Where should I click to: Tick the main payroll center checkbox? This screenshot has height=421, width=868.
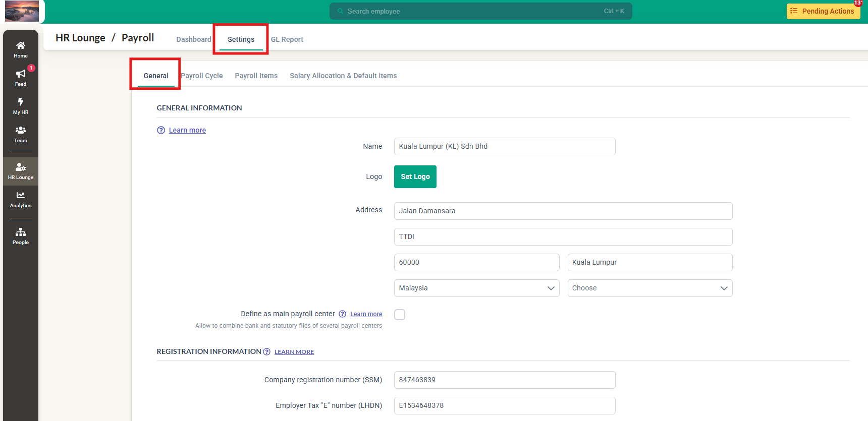pyautogui.click(x=400, y=315)
